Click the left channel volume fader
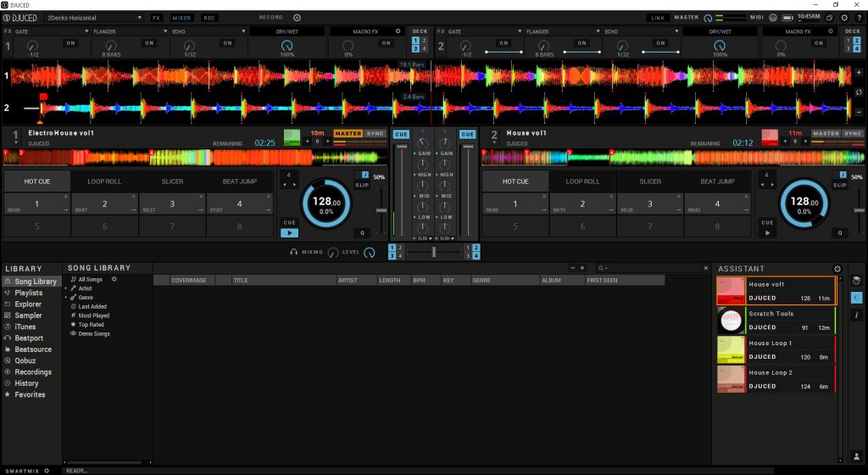868x475 pixels. [402, 147]
